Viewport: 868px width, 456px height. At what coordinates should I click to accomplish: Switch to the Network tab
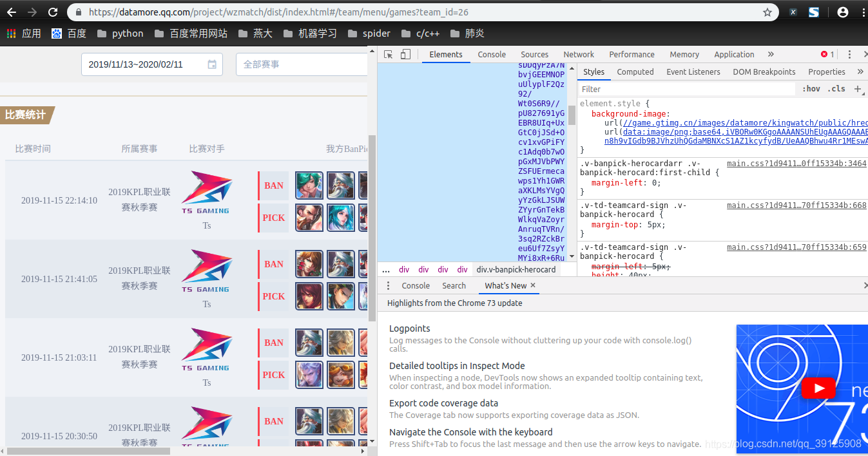pyautogui.click(x=579, y=55)
